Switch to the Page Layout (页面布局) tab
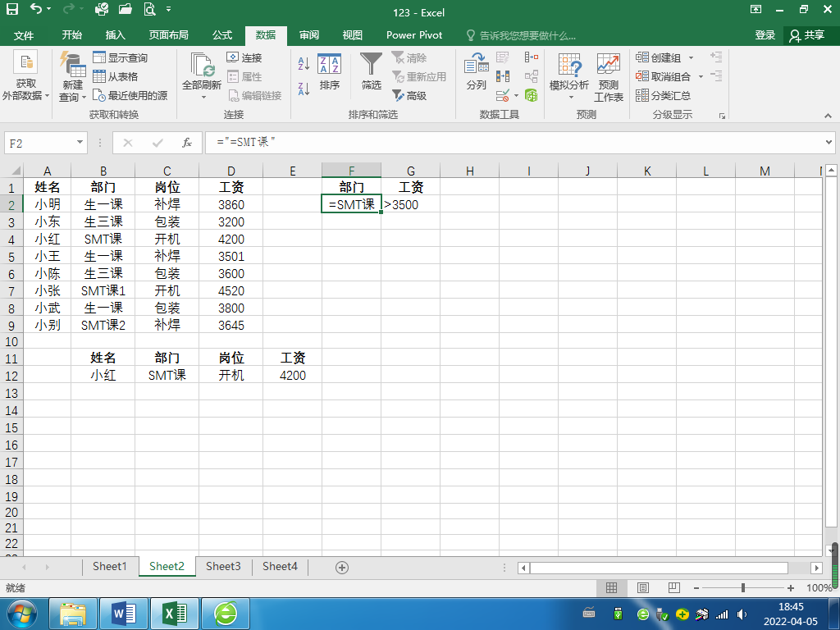The height and width of the screenshot is (630, 840). point(168,34)
